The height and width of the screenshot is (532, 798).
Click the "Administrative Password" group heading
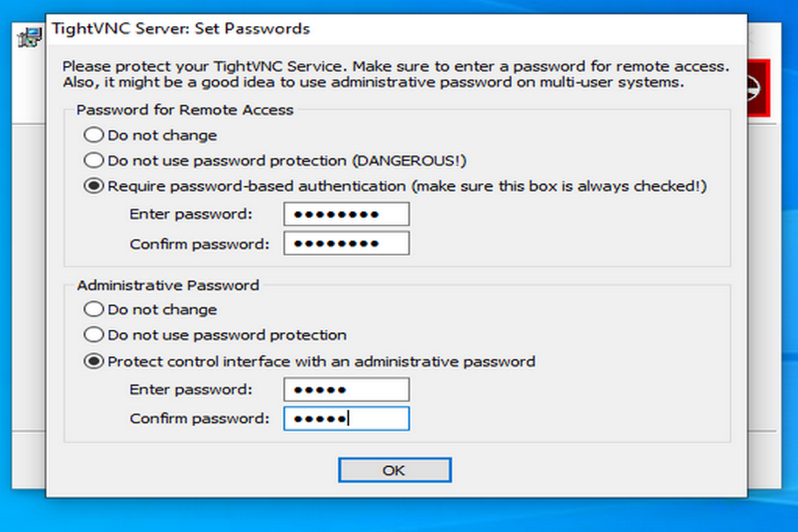(168, 285)
